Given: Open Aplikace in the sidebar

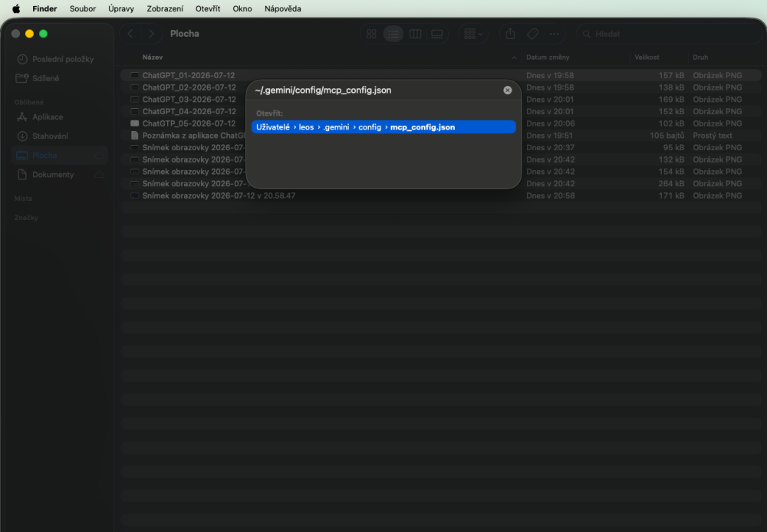Looking at the screenshot, I should 48,117.
